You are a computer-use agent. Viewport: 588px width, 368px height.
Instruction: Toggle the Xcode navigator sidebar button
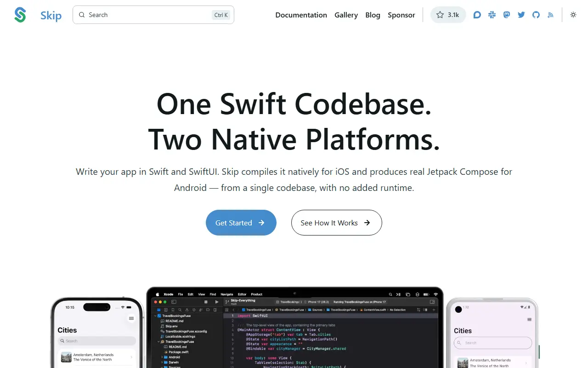174,302
